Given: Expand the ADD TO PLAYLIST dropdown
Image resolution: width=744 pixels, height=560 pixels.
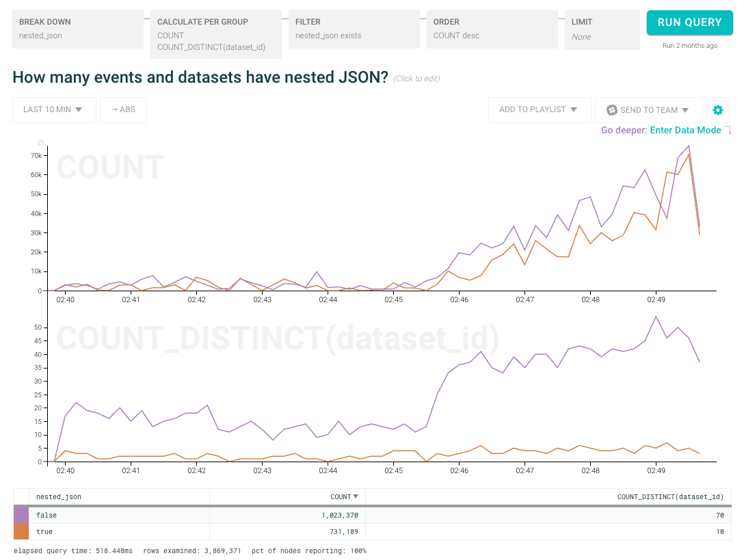Looking at the screenshot, I should click(540, 110).
